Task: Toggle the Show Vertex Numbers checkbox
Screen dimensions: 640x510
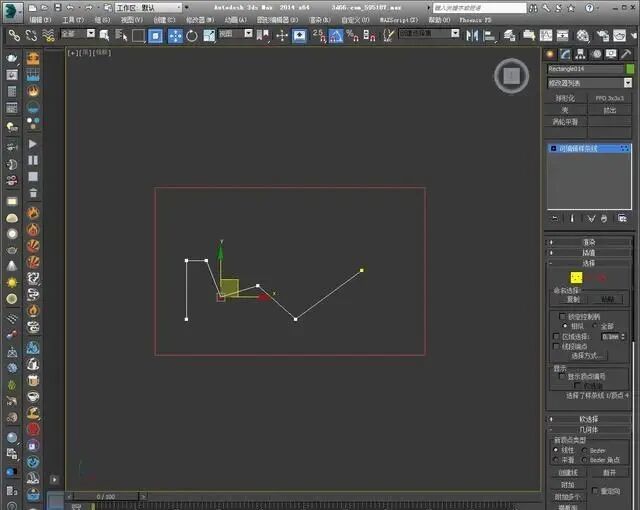Action: coord(562,376)
